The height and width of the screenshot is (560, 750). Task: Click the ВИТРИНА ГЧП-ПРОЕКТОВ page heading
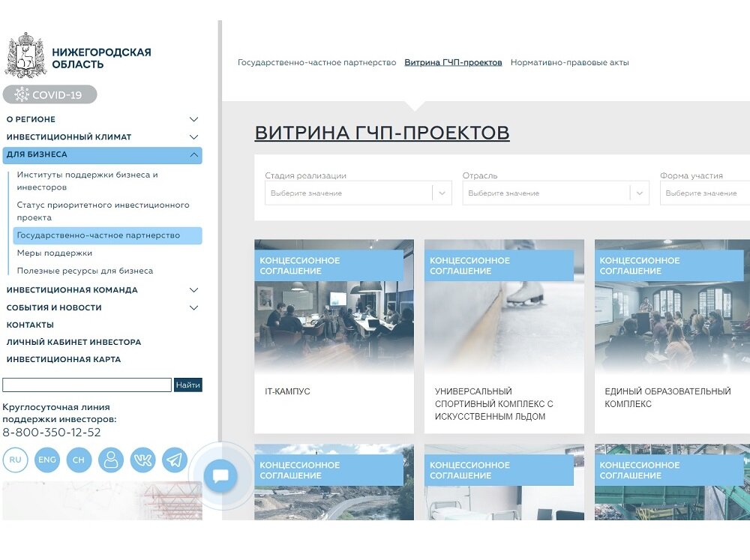pyautogui.click(x=382, y=133)
